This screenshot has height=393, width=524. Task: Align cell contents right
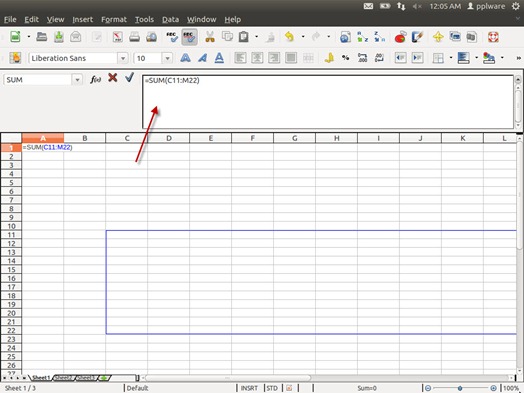click(274, 58)
